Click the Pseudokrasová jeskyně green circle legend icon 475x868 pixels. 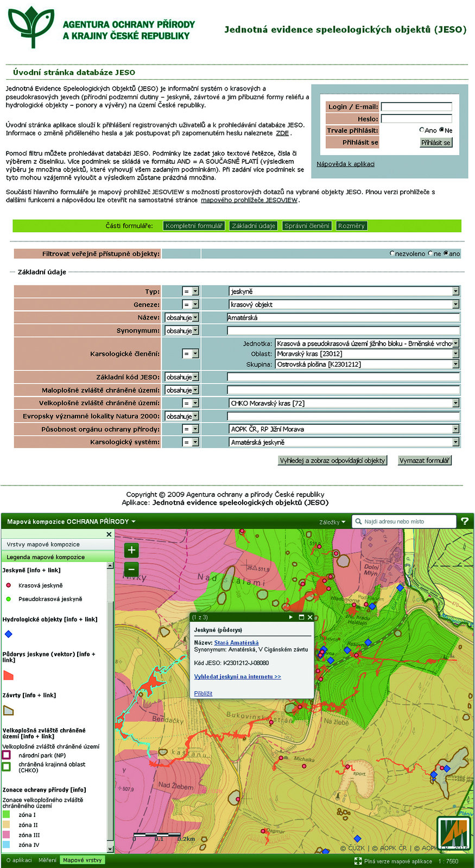click(x=8, y=599)
